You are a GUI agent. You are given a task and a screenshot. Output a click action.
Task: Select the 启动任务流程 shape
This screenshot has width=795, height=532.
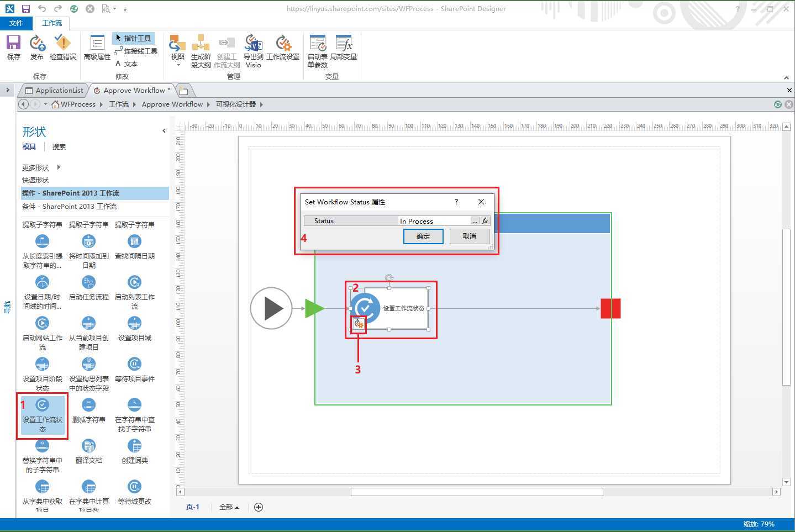[88, 288]
